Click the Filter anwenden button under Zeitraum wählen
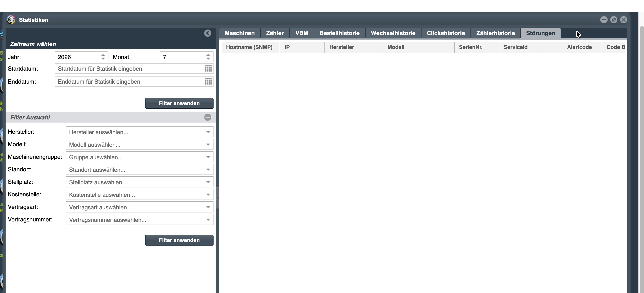644x293 pixels. pos(179,103)
